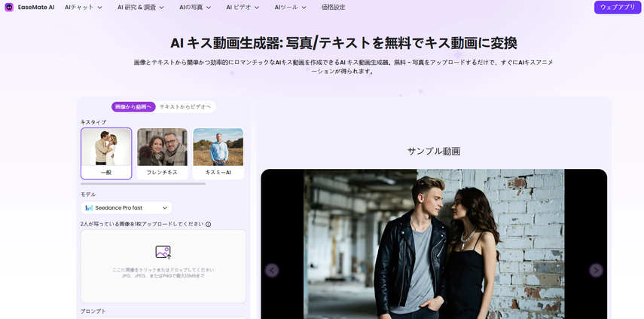Choose the キスミーAI kiss type card
Image resolution: width=644 pixels, height=319 pixels.
218,153
